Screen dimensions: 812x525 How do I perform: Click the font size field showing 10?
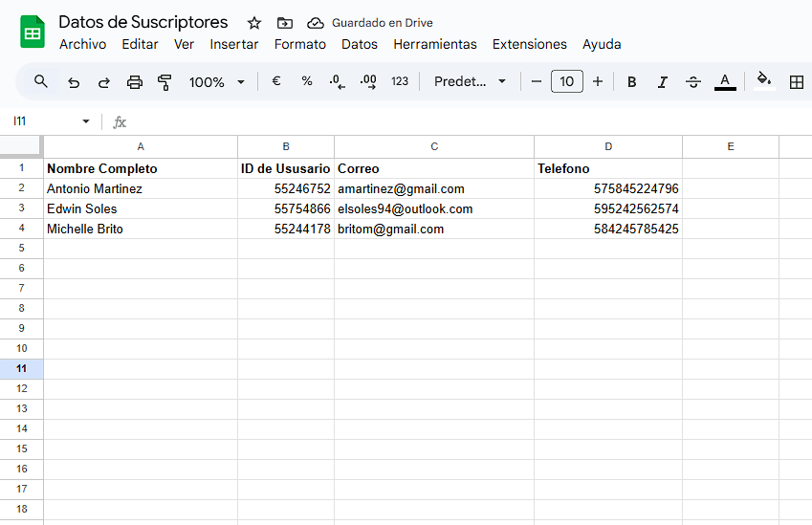[567, 81]
